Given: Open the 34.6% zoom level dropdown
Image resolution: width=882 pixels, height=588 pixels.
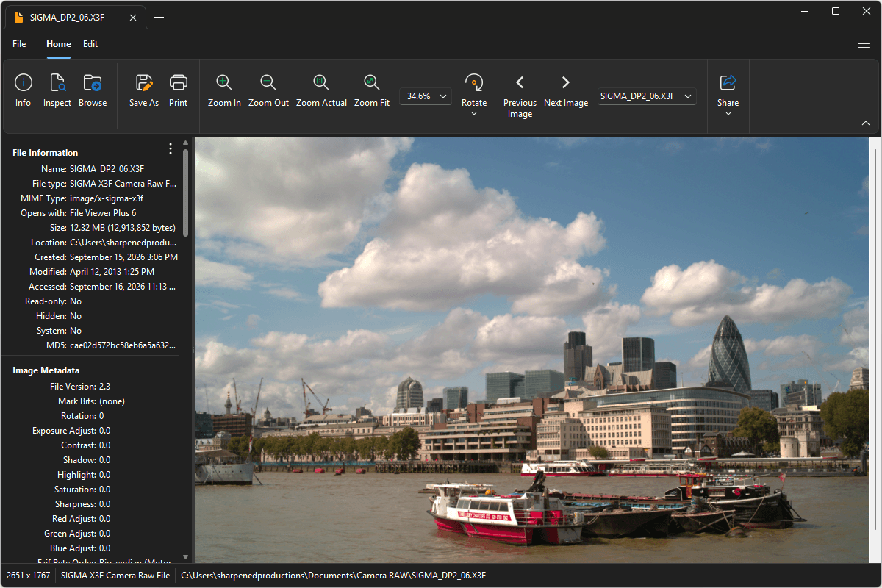Looking at the screenshot, I should 426,96.
